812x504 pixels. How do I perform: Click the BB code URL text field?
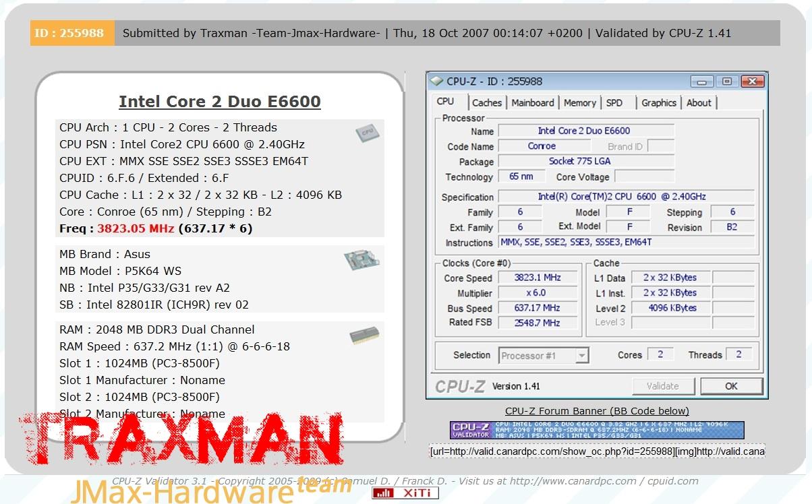click(597, 451)
